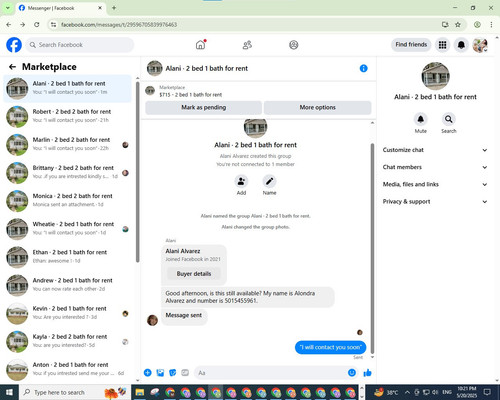Viewport: 500px width, 400px height.
Task: Open Anton 2 bed 1 bath conversation
Action: pyautogui.click(x=68, y=369)
